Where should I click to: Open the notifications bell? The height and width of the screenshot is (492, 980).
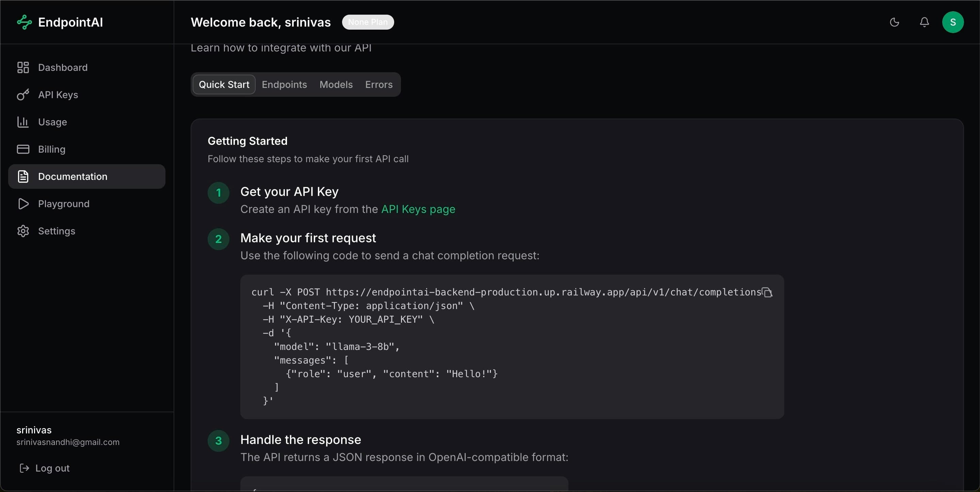point(925,22)
